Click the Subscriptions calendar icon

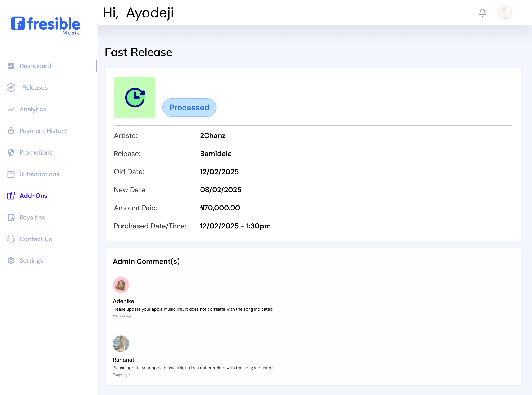pyautogui.click(x=11, y=174)
